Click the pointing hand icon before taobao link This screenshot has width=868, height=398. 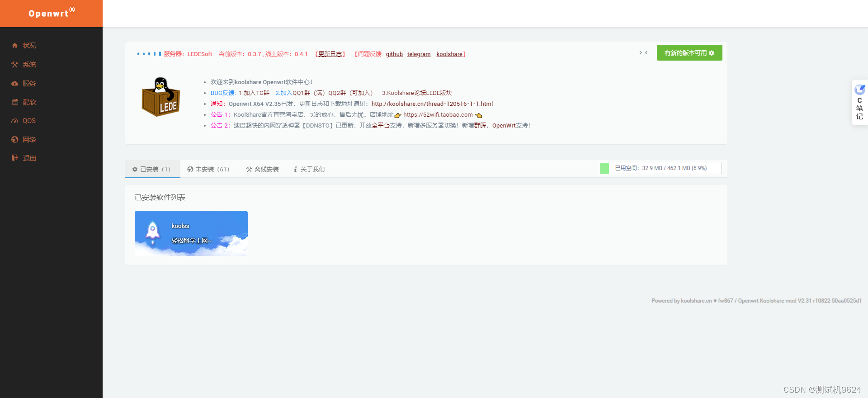coord(398,115)
